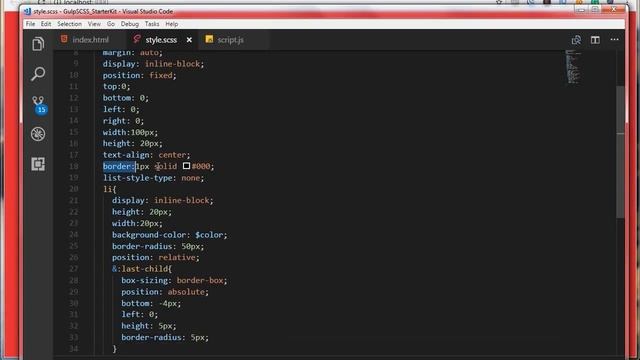
Task: Open the Debug menu
Action: (130, 24)
